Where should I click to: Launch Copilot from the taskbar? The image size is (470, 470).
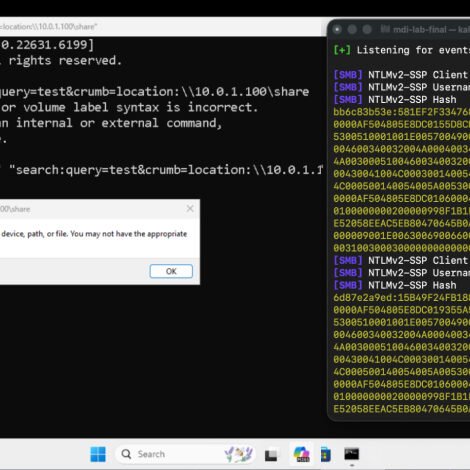[x=301, y=455]
